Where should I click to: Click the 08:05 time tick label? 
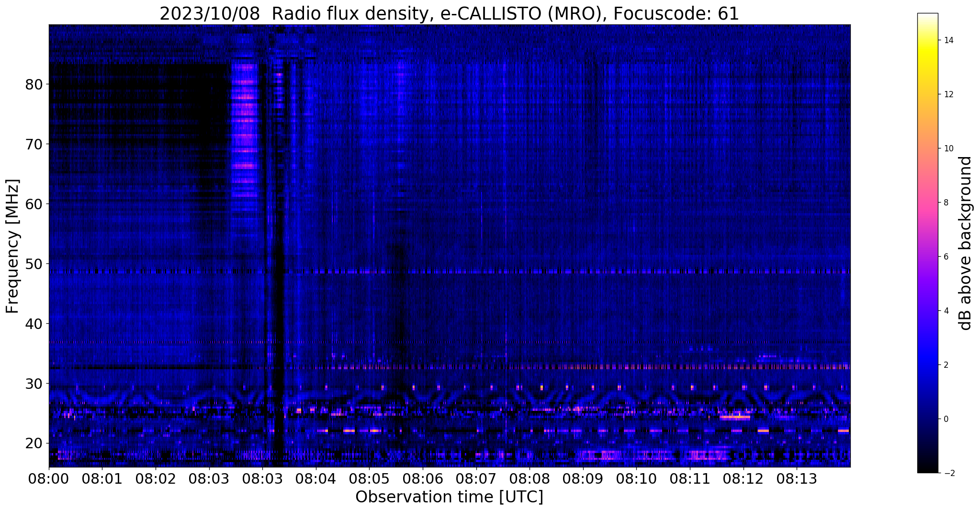coord(369,478)
